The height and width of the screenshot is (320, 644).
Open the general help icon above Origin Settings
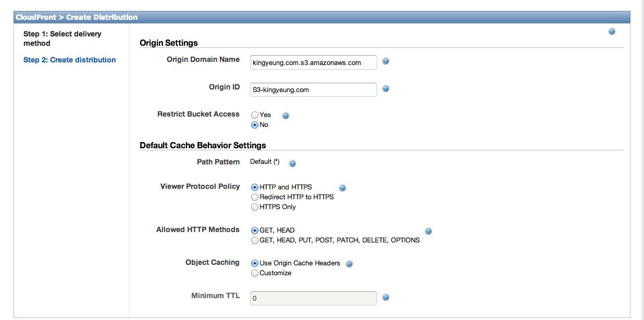[612, 32]
